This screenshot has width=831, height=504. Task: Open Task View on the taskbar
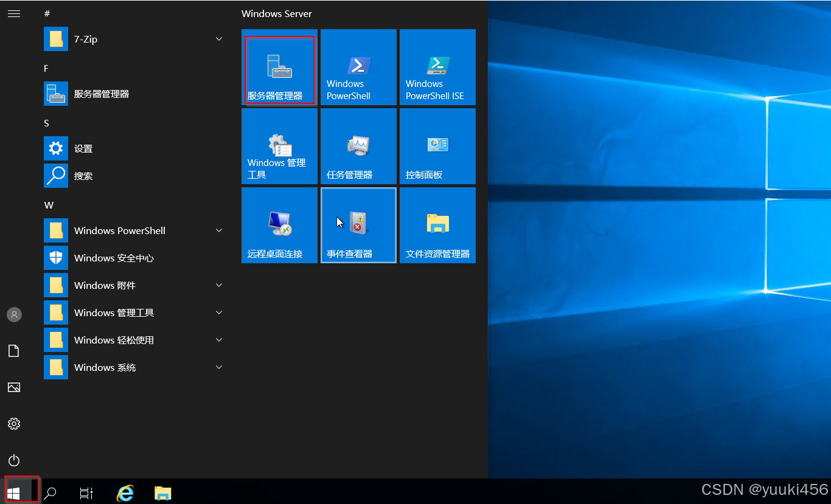click(86, 493)
